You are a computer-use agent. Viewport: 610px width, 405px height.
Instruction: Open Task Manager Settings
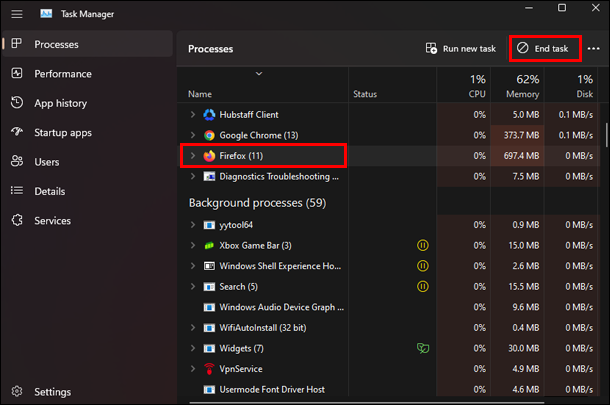pyautogui.click(x=52, y=391)
